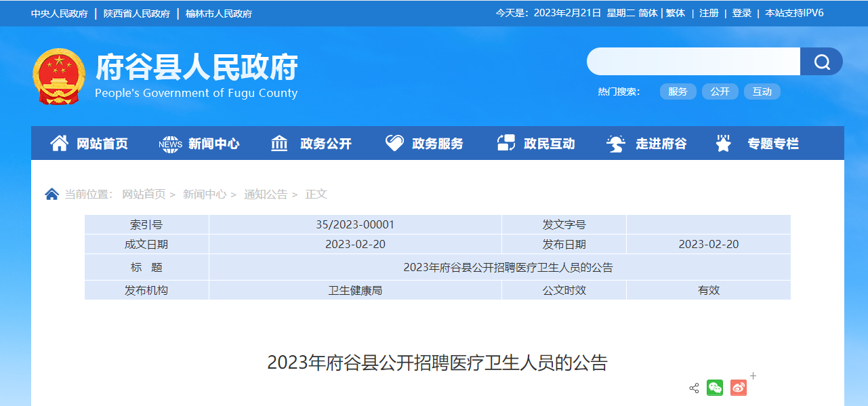Screen dimensions: 868x406
Task: Click the magnifier search button
Action: click(x=821, y=62)
